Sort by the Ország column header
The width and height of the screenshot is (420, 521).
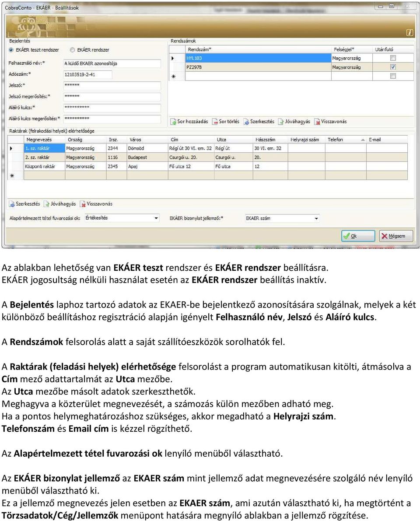(x=85, y=140)
